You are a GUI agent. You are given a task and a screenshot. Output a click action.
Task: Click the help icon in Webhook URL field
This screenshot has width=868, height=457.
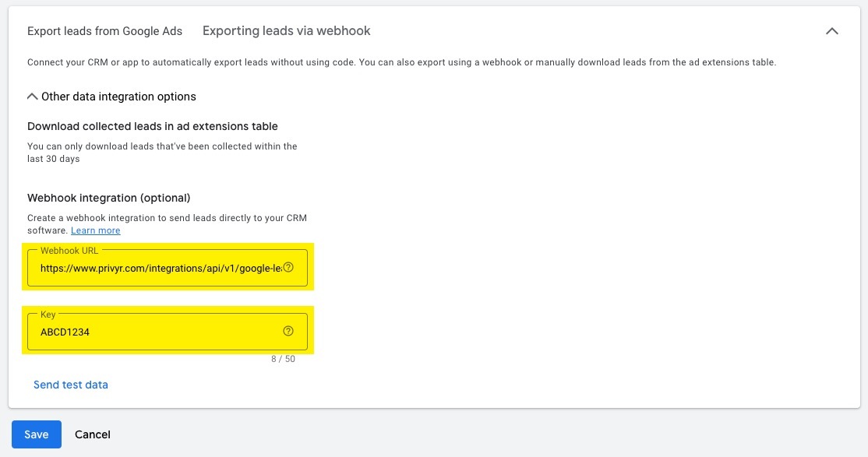tap(288, 267)
